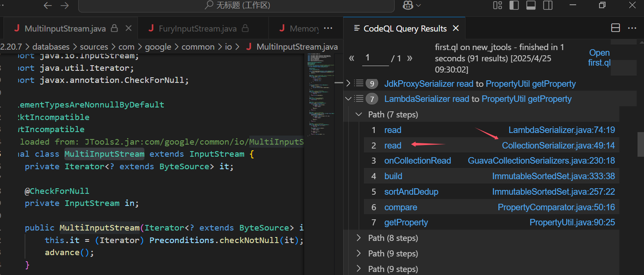644x275 pixels.
Task: Split the CodeQL results editor
Action: tap(615, 28)
